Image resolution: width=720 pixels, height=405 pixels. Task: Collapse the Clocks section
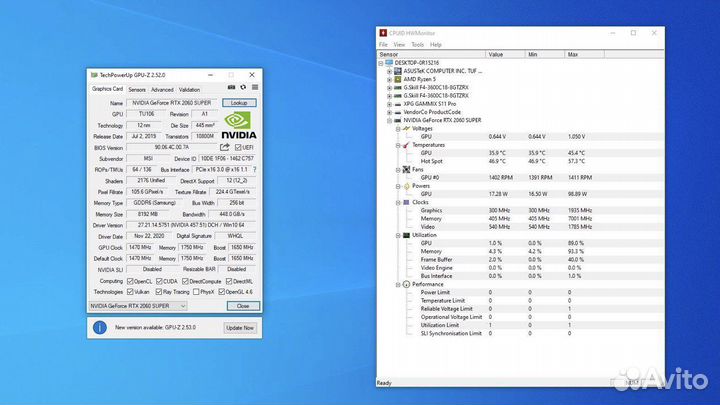click(x=398, y=202)
